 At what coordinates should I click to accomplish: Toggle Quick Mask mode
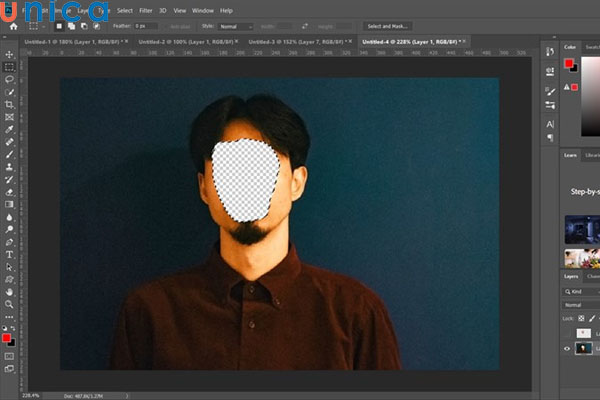[x=9, y=356]
